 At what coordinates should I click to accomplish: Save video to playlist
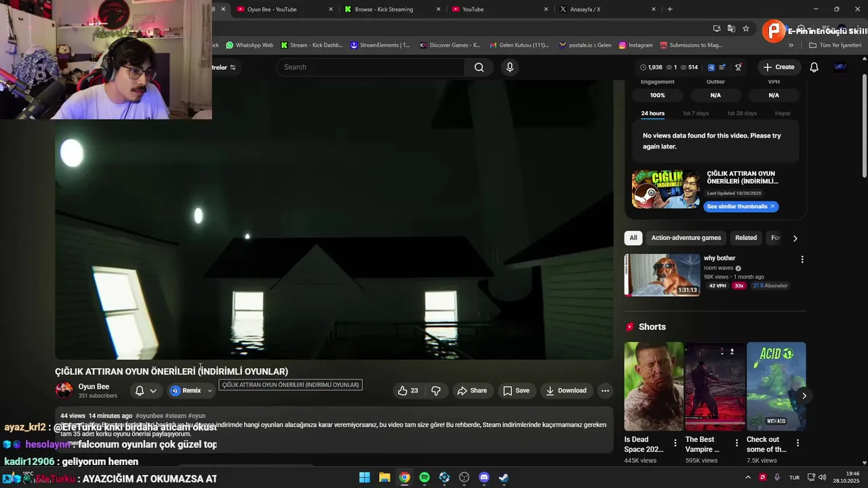point(516,390)
